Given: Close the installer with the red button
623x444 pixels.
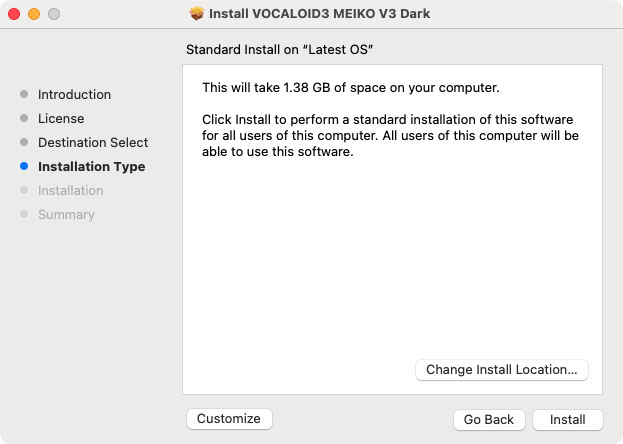Looking at the screenshot, I should coord(14,14).
